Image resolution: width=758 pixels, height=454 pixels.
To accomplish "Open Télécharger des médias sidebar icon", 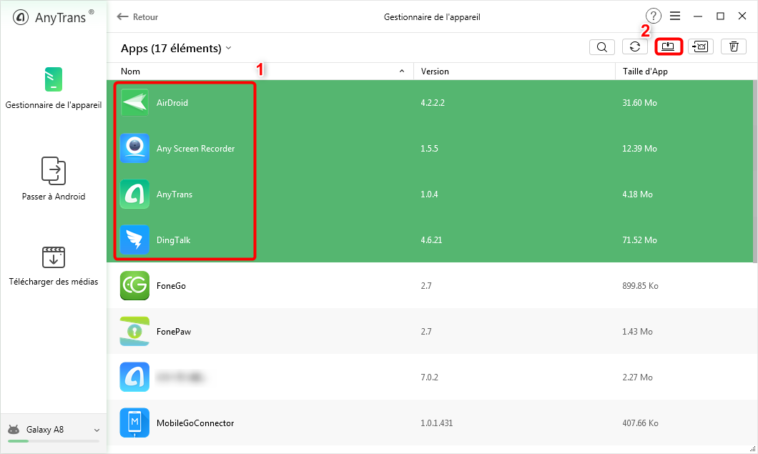I will click(54, 257).
